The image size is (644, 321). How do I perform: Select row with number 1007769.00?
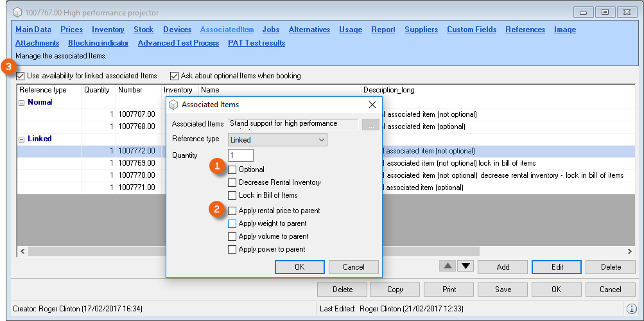click(x=136, y=163)
